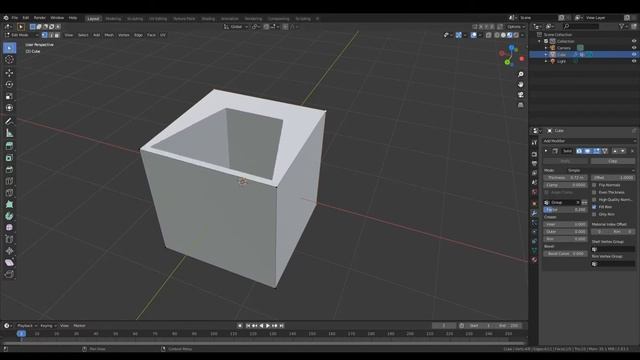
Task: Select the Annotate tool
Action: [9, 121]
